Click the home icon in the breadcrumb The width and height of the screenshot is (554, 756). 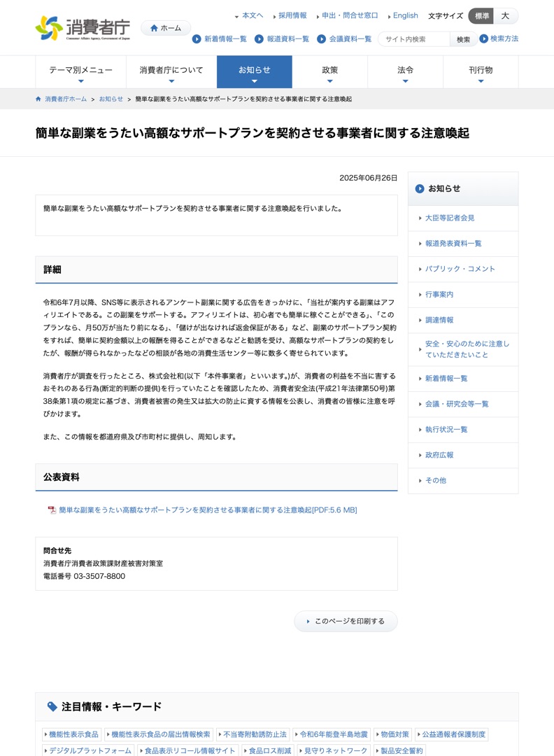38,99
